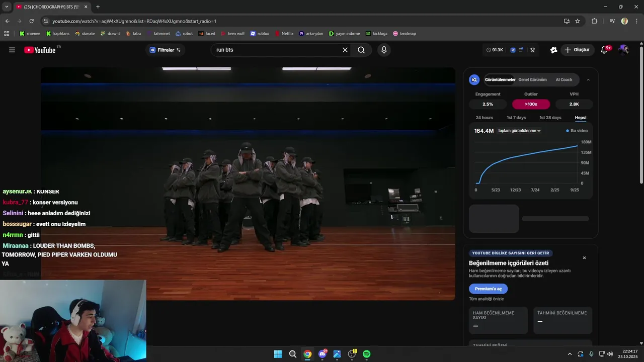Viewport: 644px width, 362px height.
Task: Open the YouTube account avatar menu
Action: point(623,50)
